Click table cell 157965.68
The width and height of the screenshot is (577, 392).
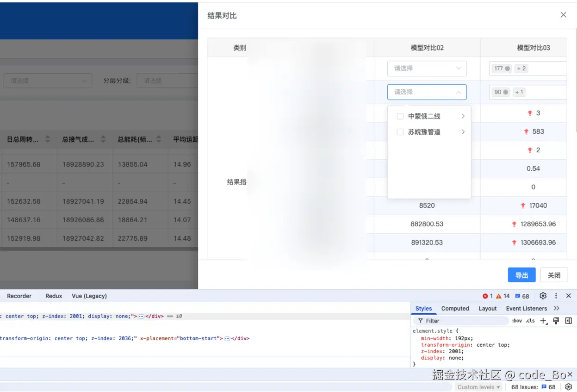(x=24, y=164)
